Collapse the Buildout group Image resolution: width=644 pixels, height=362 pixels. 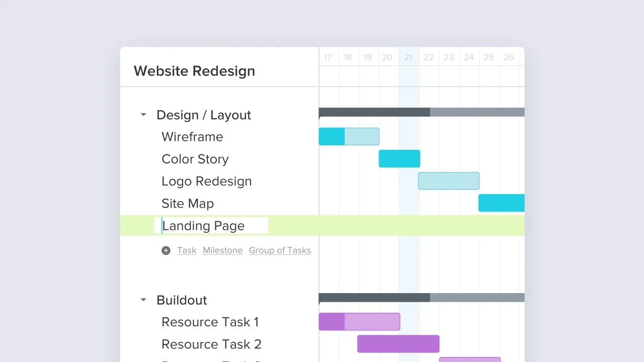click(x=143, y=300)
